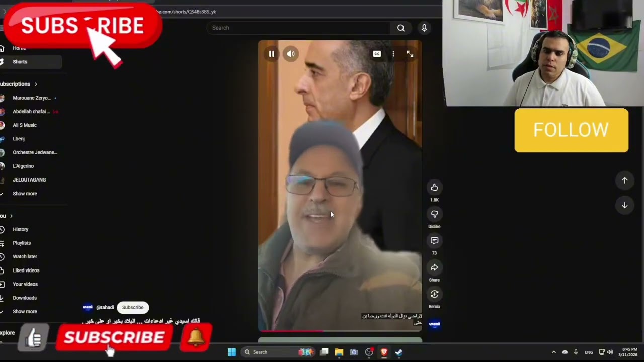Open the comments panel showing 73
Viewport: 644px width, 362px height.
click(x=434, y=241)
